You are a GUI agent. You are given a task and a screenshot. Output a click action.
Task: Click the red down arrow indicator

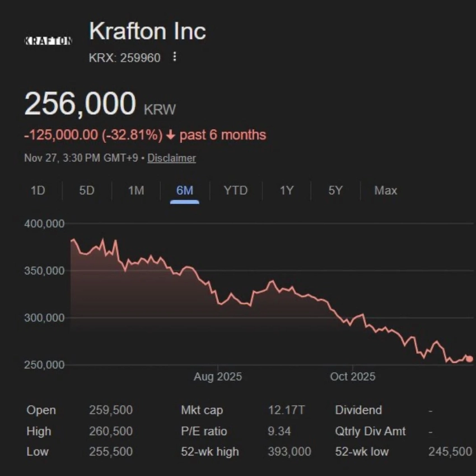(171, 135)
